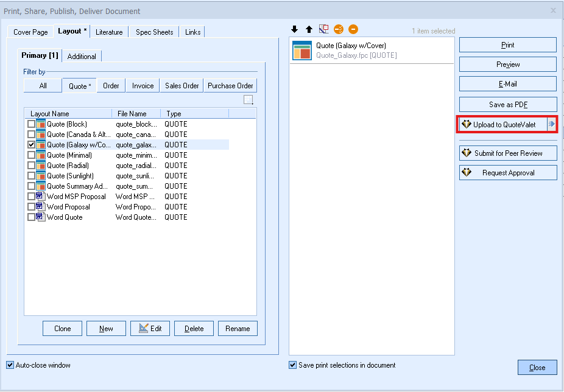
Task: Open the Additional layouts tab
Action: (x=82, y=57)
